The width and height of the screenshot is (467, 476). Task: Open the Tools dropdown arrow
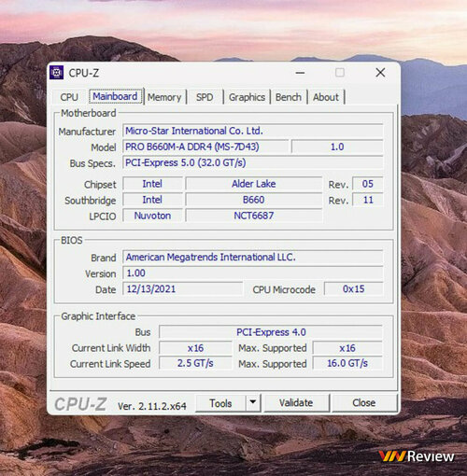coord(253,403)
